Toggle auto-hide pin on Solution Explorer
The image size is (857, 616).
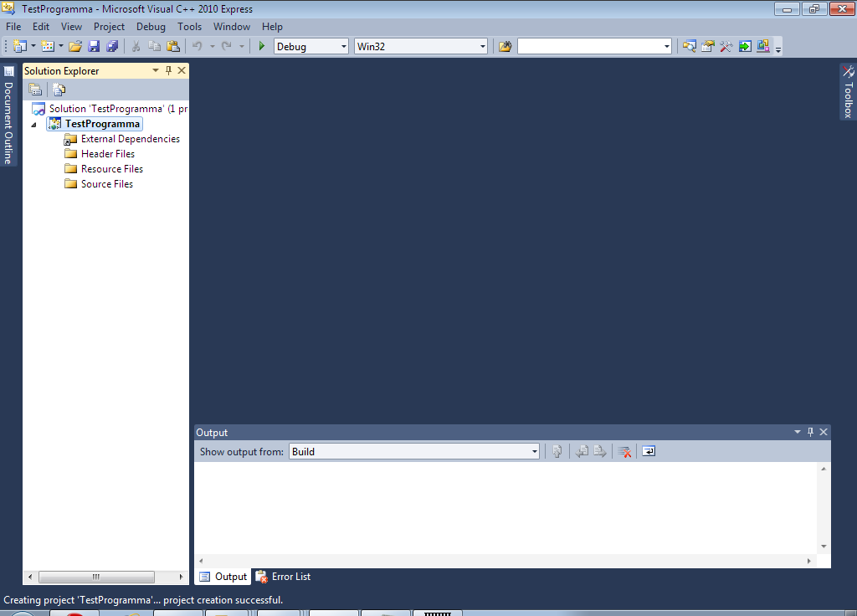pos(168,70)
